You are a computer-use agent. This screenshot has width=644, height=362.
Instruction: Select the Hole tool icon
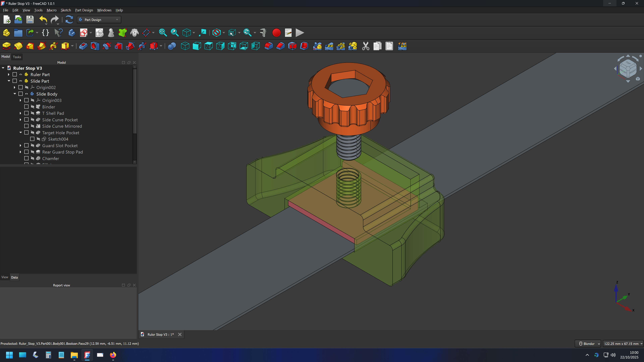point(95,46)
